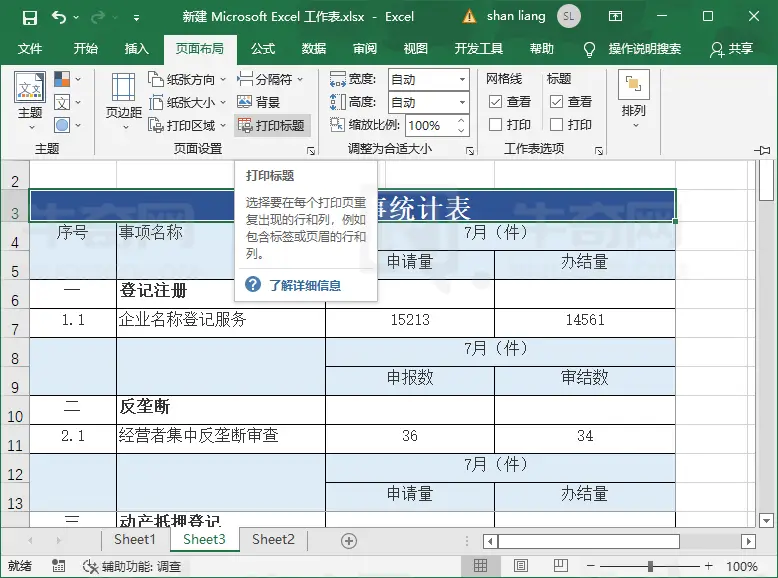
Task: Open the 主题 themes button
Action: pyautogui.click(x=30, y=101)
